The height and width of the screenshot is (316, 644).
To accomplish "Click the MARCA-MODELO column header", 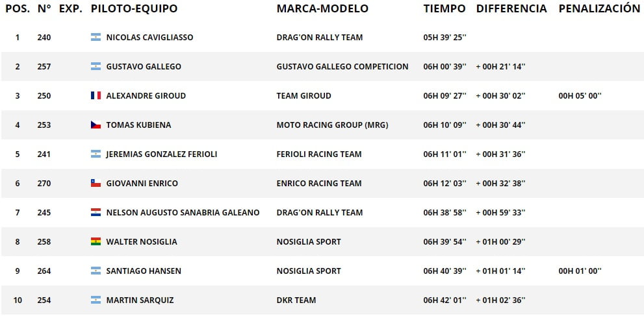I will [322, 8].
